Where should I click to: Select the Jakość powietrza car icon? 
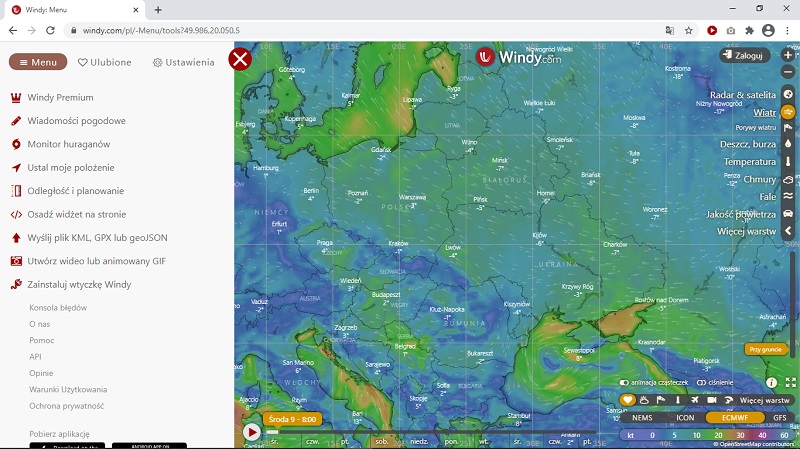pos(788,214)
